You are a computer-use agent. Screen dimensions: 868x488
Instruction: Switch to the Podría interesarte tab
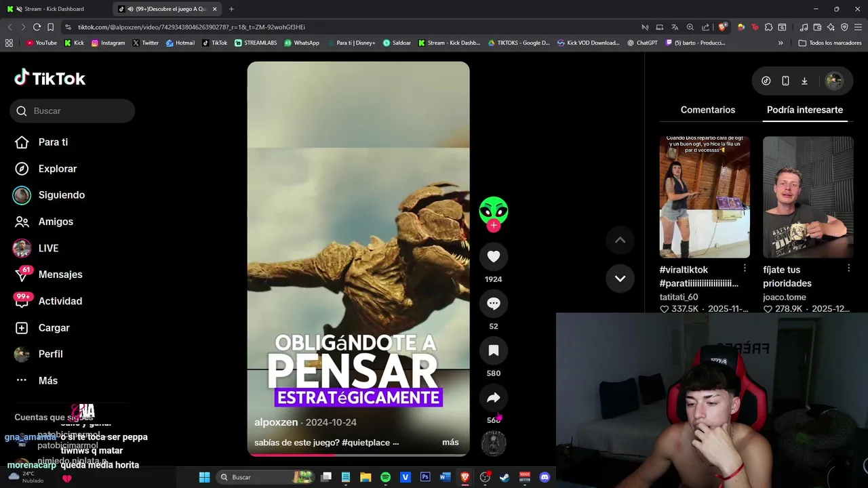[x=805, y=110]
